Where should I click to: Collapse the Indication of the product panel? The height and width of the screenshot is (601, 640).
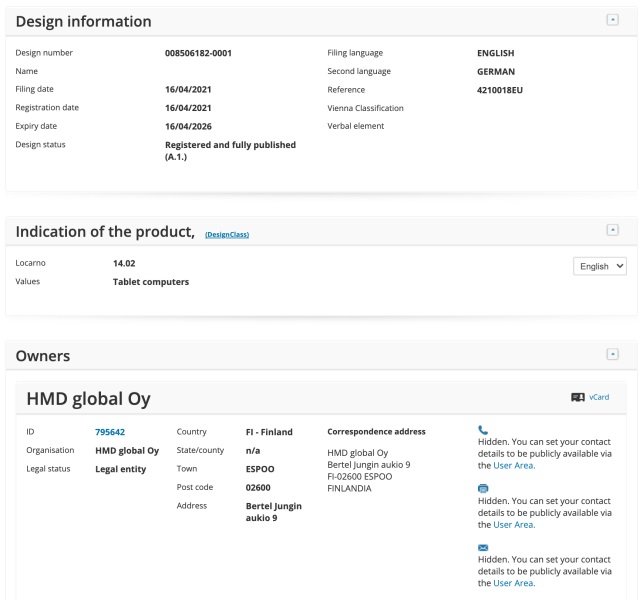click(612, 230)
